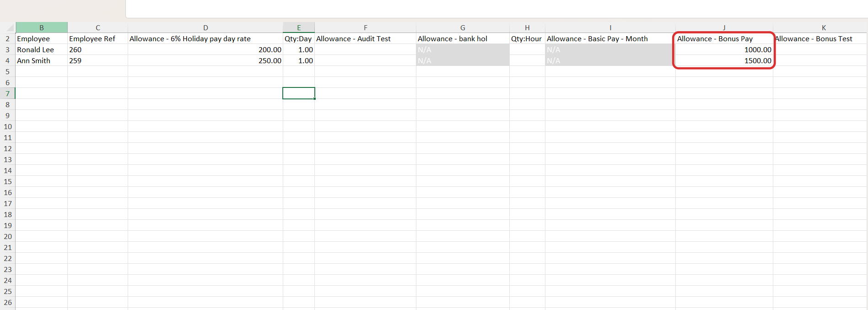Click the 'Employee' header cell
Screen dimensions: 868x310
(42, 38)
